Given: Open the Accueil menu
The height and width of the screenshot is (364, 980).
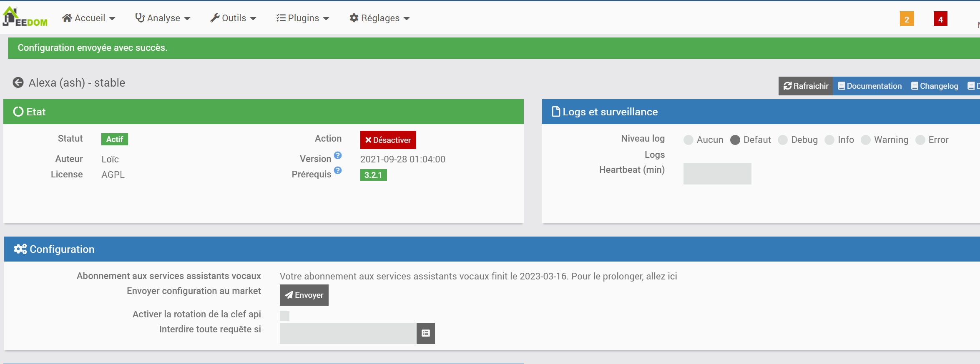Looking at the screenshot, I should point(88,18).
